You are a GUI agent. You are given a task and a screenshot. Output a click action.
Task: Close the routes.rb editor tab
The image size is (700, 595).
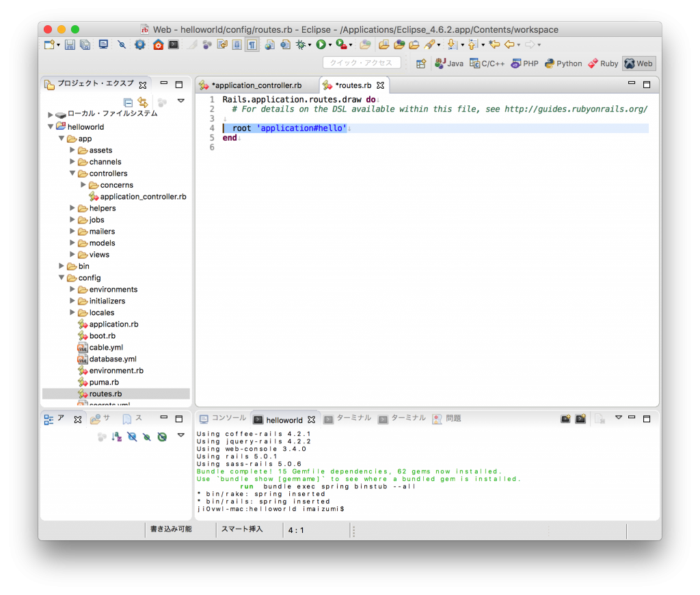[x=380, y=85]
